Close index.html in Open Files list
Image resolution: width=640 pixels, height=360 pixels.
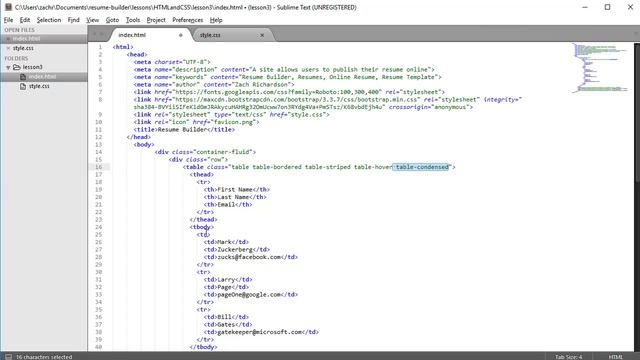click(x=8, y=38)
